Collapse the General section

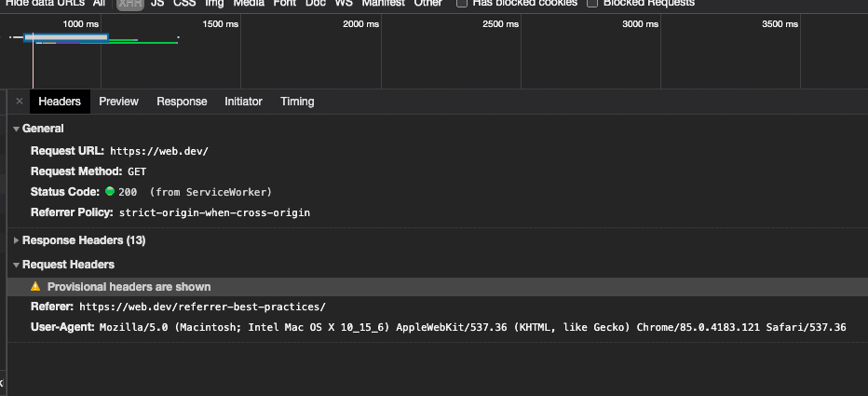point(16,129)
